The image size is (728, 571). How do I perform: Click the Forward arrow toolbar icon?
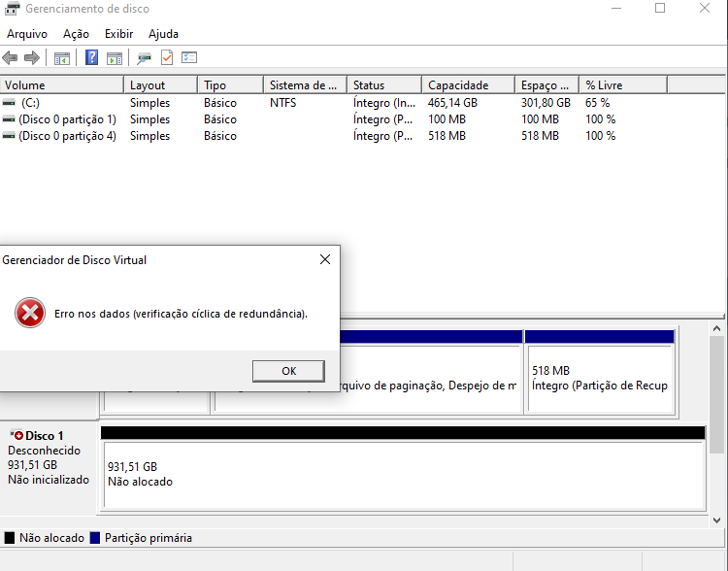coord(32,57)
